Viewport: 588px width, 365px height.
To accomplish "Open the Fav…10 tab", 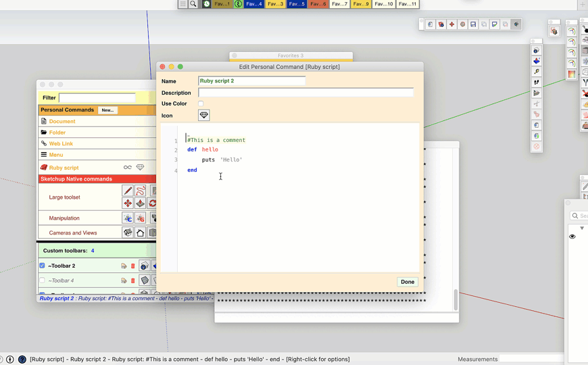I will pyautogui.click(x=384, y=4).
